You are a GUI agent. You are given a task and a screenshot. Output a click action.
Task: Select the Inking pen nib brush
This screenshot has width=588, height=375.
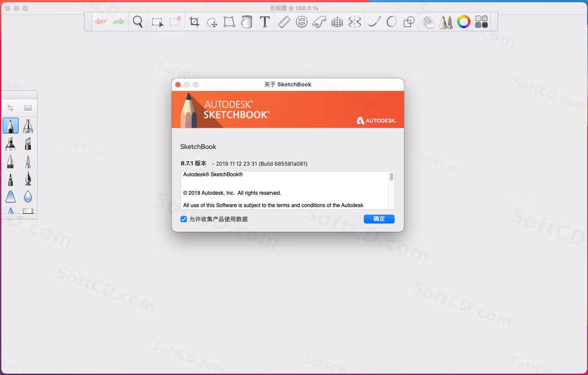(28, 178)
